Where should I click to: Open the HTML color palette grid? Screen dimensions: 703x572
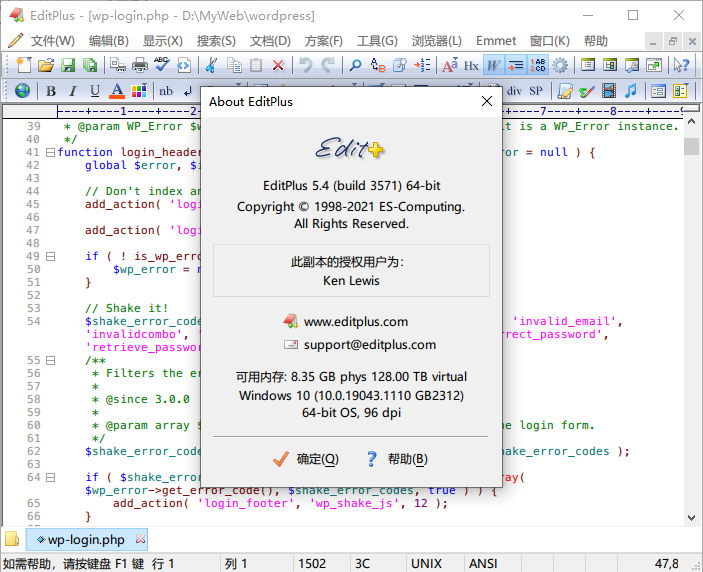pyautogui.click(x=139, y=91)
